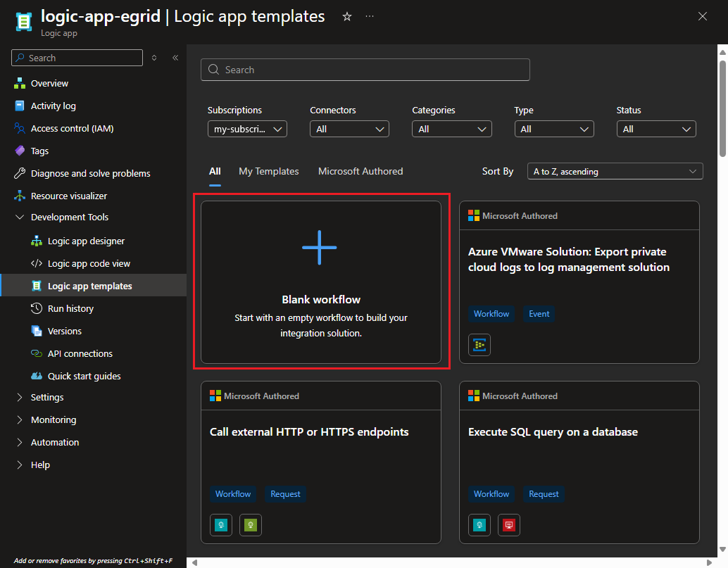Collapse the sidebar with double-chevron icon

[175, 58]
